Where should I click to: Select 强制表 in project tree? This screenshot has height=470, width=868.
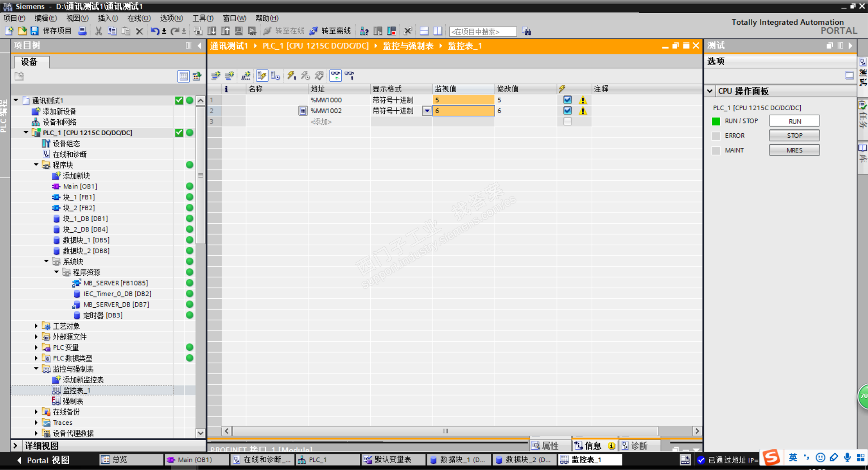(72, 401)
